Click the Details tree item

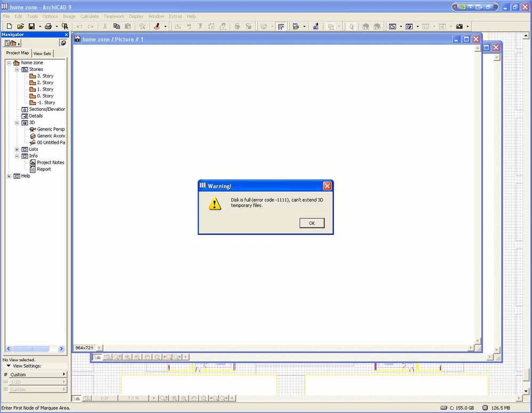[32, 116]
